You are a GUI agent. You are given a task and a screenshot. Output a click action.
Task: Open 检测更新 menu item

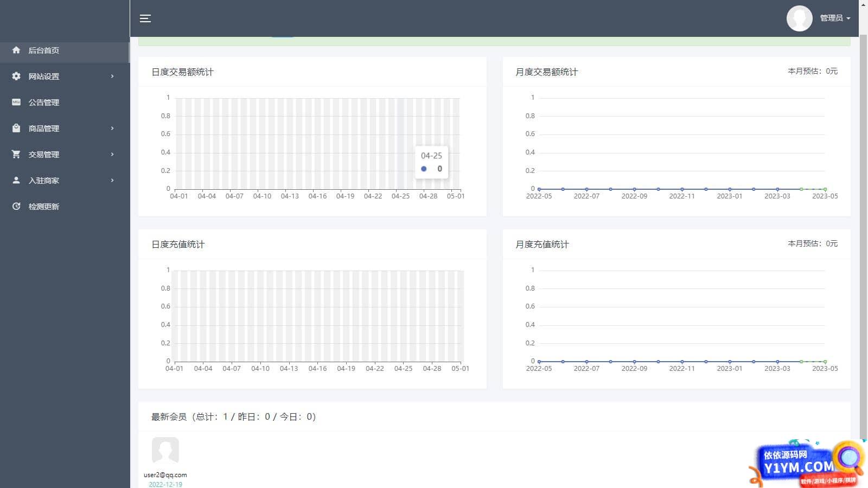tap(65, 207)
